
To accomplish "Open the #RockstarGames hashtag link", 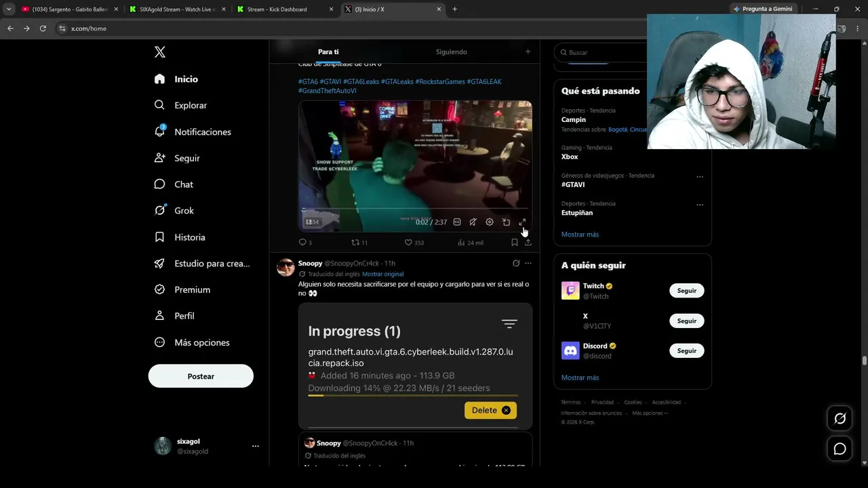I will point(440,82).
